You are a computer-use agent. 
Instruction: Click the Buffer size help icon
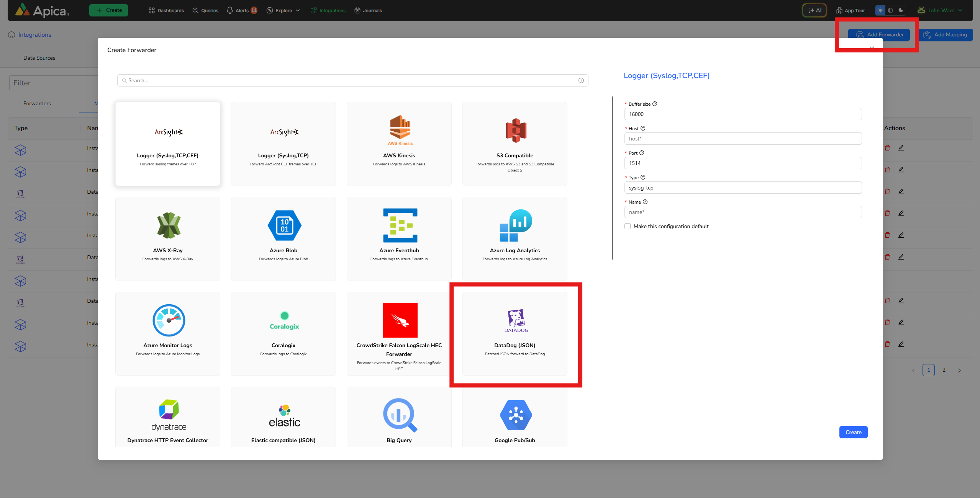point(655,104)
